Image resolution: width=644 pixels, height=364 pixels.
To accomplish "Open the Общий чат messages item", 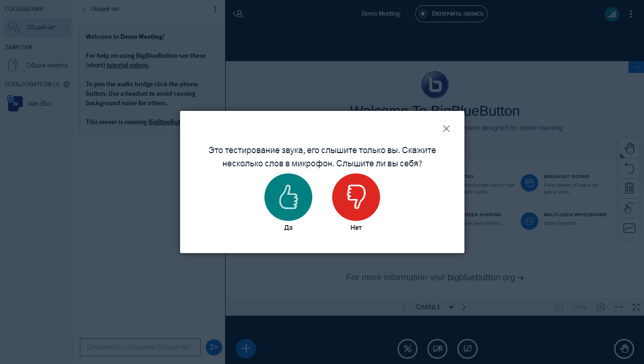I will point(38,27).
